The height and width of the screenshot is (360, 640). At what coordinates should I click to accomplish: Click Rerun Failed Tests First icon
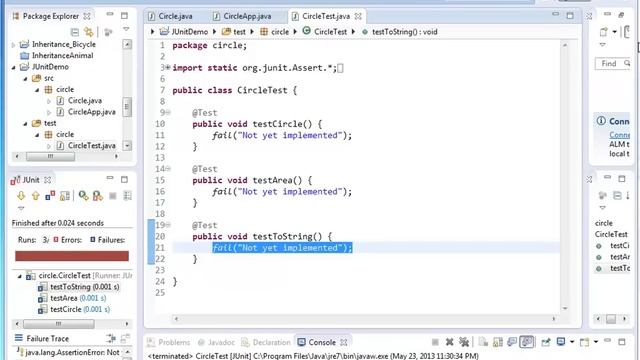98,196
